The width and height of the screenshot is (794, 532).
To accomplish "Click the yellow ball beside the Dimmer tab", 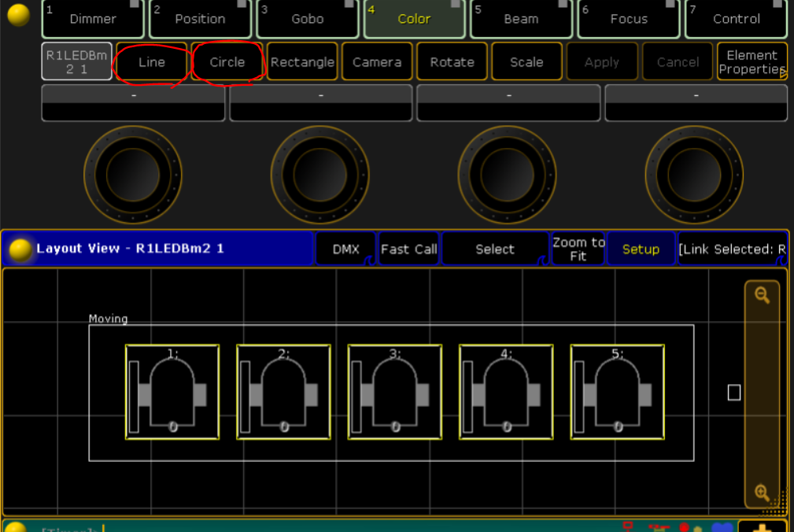I will coord(18,15).
